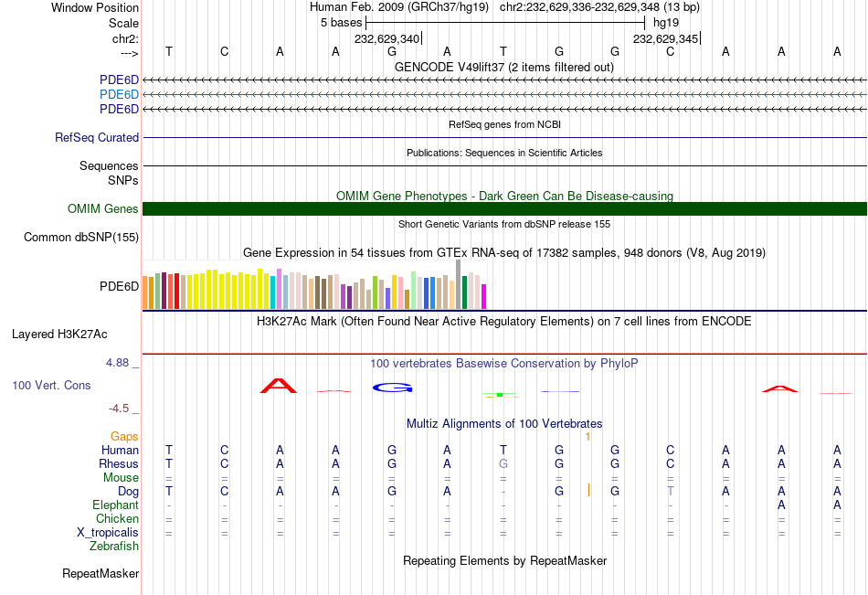868x595 pixels.
Task: Select the Rhesus species row label
Action: (119, 463)
